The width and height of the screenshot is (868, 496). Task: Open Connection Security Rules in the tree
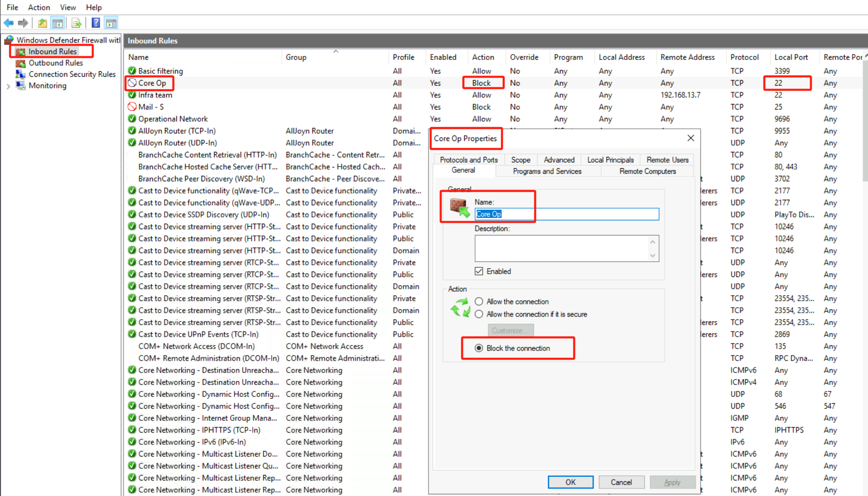click(x=72, y=74)
